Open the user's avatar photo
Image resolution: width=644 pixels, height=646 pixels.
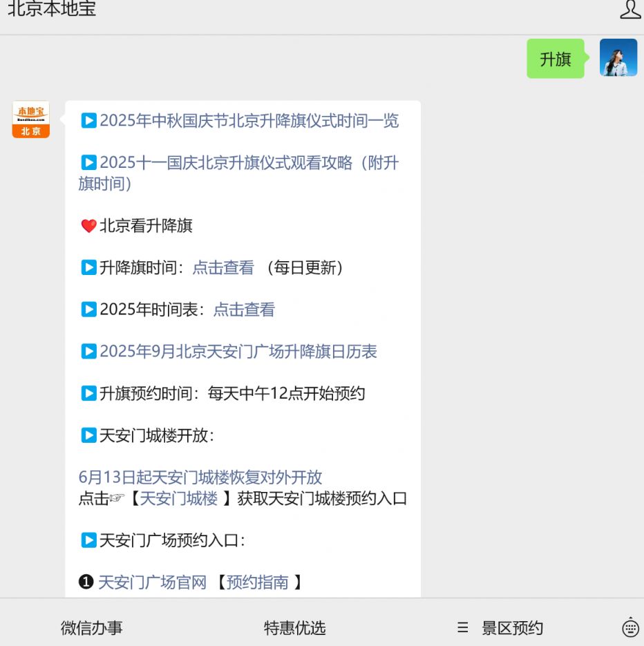618,57
